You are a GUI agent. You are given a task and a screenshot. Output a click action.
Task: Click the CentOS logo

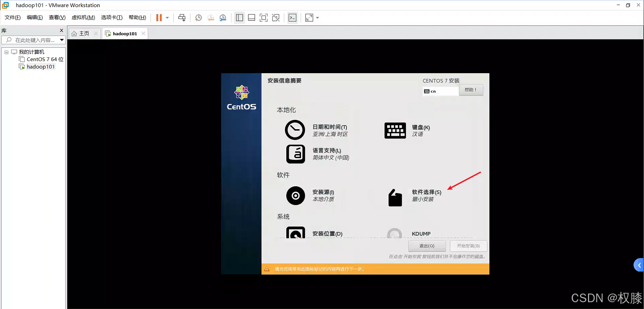coord(241,98)
